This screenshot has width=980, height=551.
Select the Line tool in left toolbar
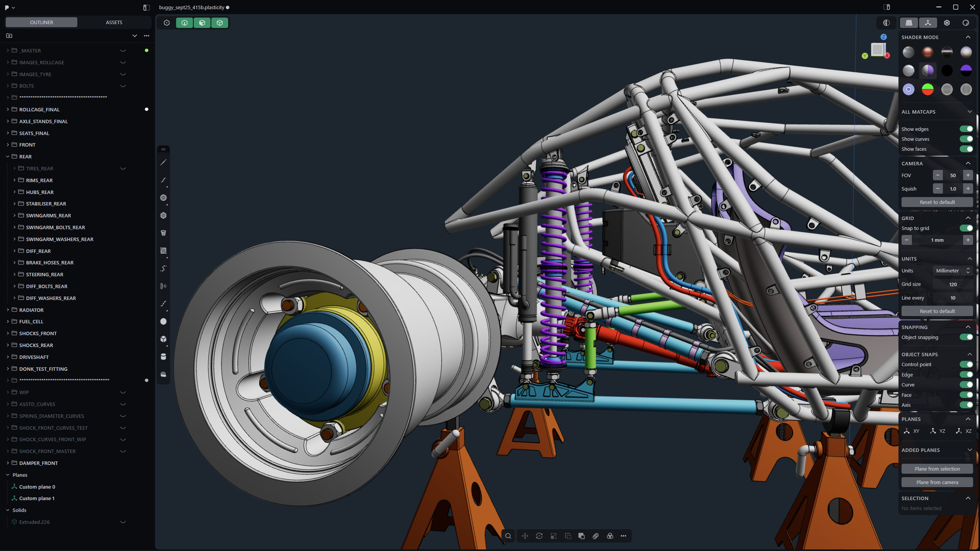tap(163, 163)
